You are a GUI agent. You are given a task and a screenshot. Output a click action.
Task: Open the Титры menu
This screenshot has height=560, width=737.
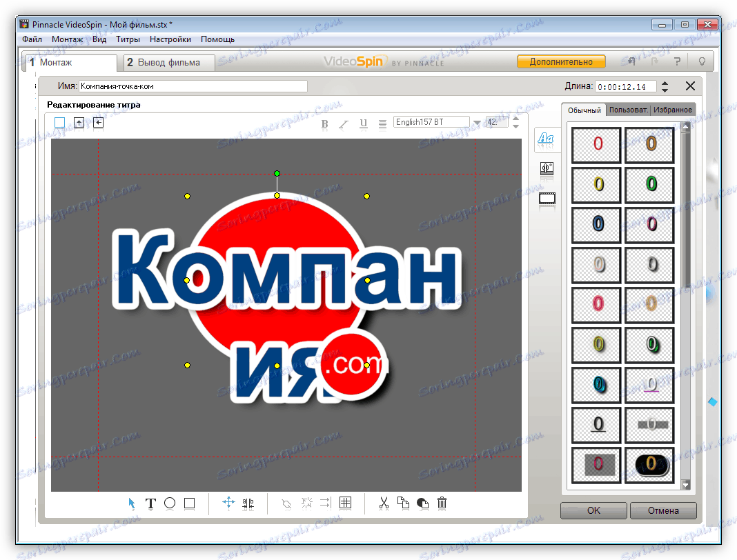point(128,39)
